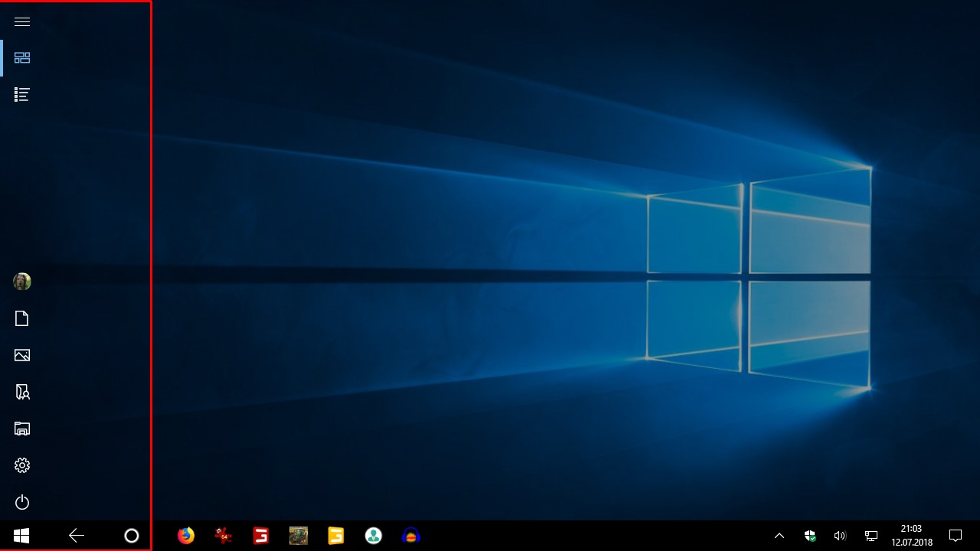The image size is (980, 551).
Task: Open the personal folder icon above Settings
Action: click(x=22, y=429)
